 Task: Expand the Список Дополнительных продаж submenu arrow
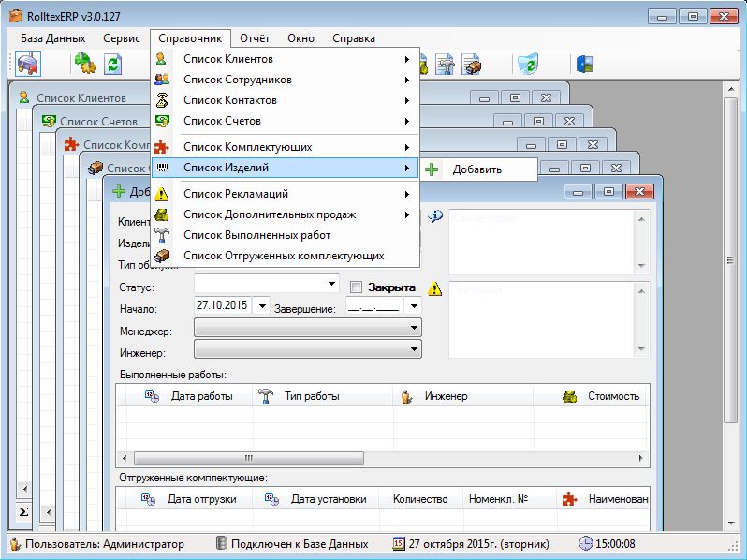coord(407,214)
